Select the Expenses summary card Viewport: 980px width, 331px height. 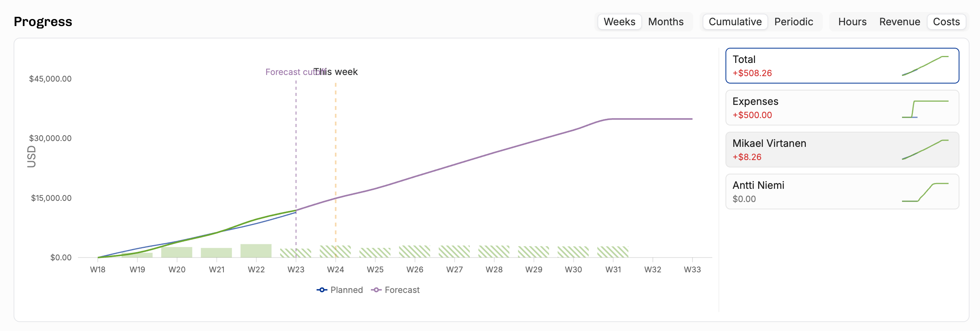tap(842, 108)
